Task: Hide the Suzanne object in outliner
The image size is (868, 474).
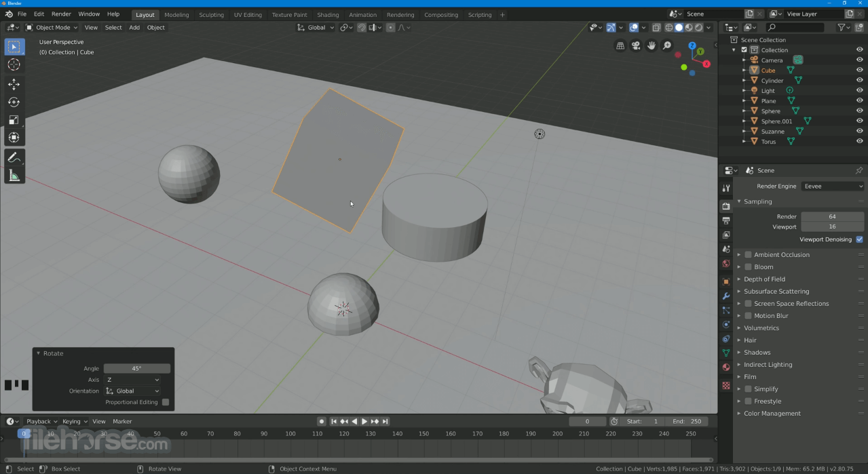Action: pos(859,132)
